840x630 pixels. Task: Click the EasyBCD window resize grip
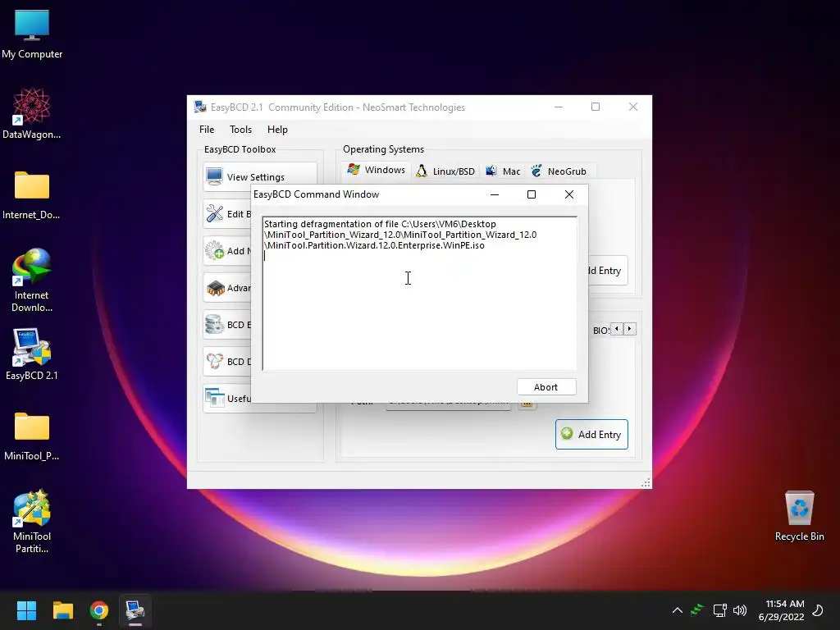pyautogui.click(x=646, y=482)
